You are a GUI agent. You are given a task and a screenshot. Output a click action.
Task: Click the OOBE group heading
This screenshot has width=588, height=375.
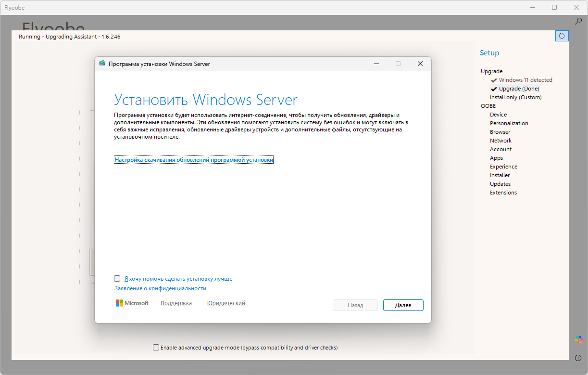click(488, 106)
